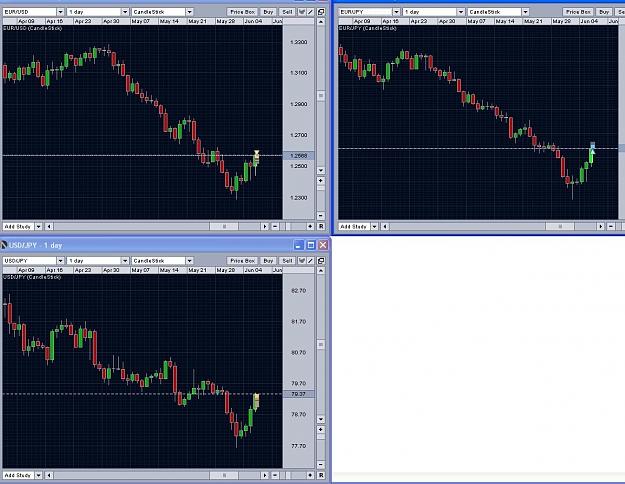Viewport: 625px width, 484px height.
Task: Click the blue current-price marker on EUR/JPY chart
Action: coord(593,148)
